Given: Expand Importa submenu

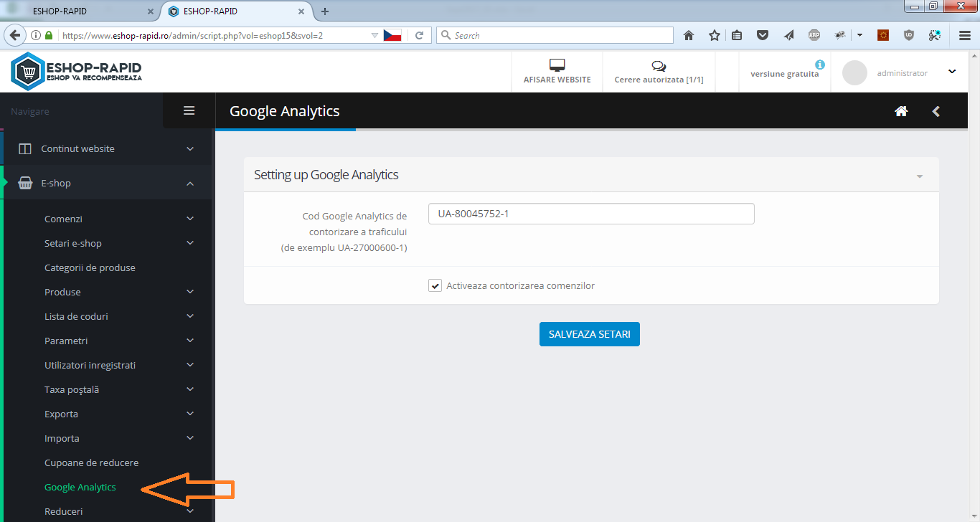Looking at the screenshot, I should point(190,438).
